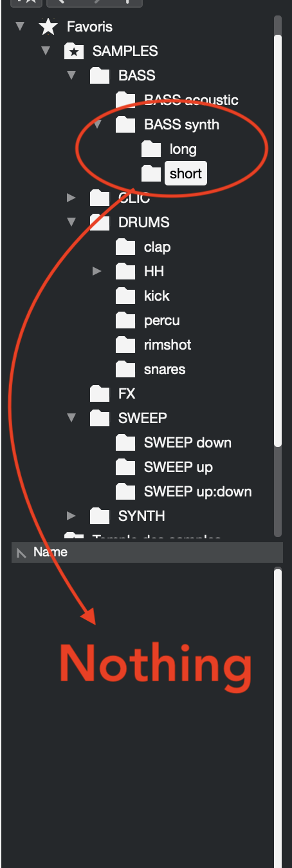The height and width of the screenshot is (868, 292).
Task: Click the rimshot folder icon
Action: pyautogui.click(x=125, y=344)
